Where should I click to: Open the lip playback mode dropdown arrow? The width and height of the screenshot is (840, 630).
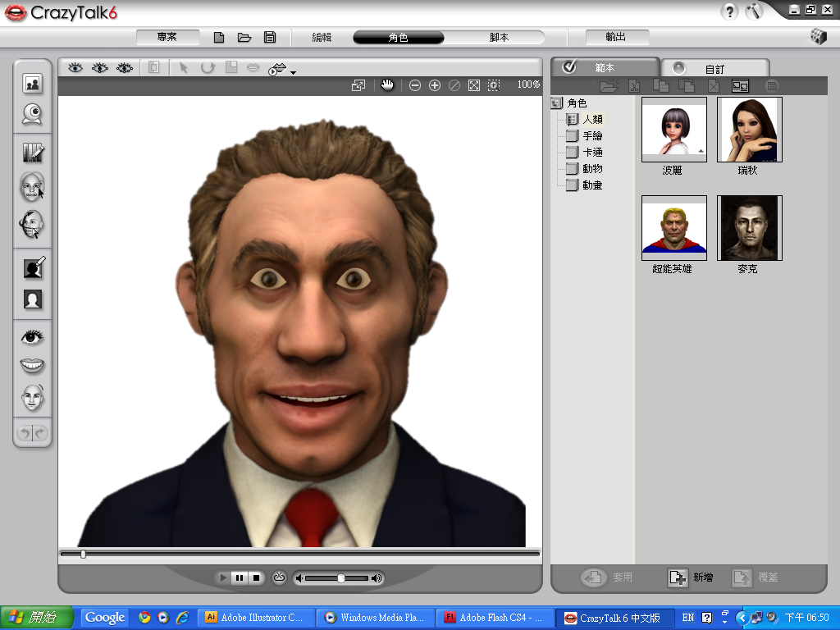(293, 72)
